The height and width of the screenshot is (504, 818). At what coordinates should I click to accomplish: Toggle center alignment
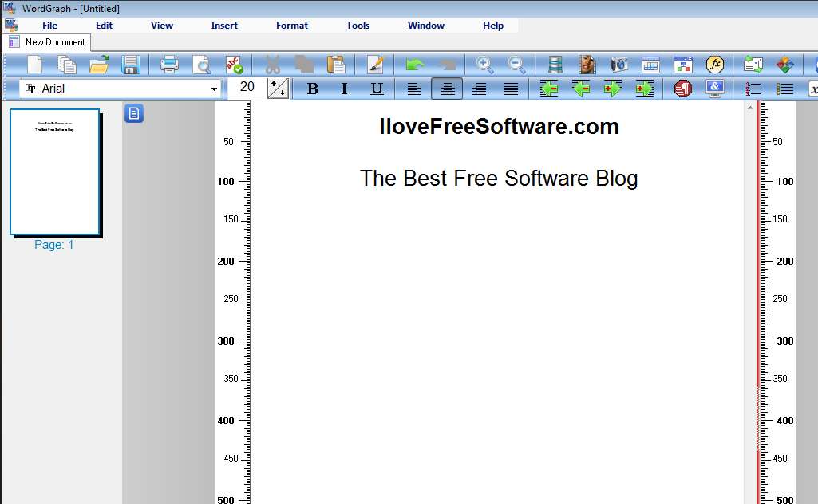[447, 89]
